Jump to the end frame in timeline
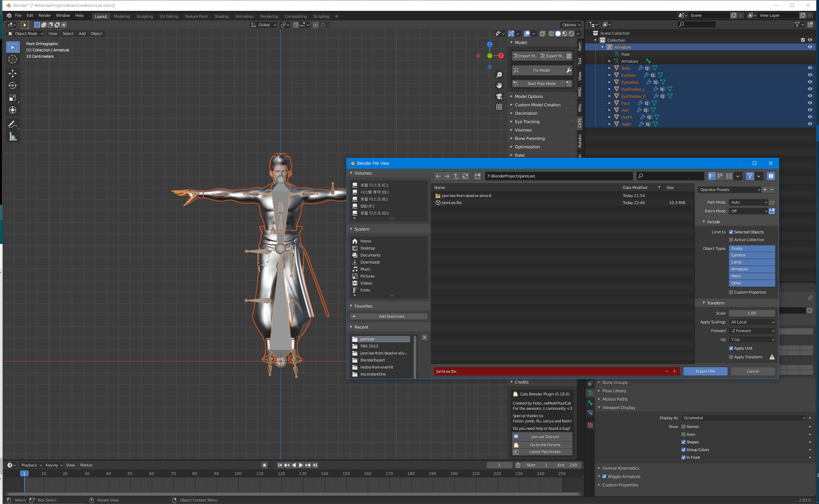Viewport: 819px width, 504px height. pos(315,465)
